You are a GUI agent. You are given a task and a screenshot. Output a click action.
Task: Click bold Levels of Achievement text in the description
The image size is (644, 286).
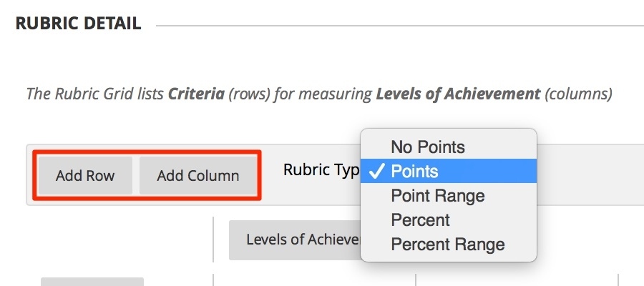coord(458,94)
